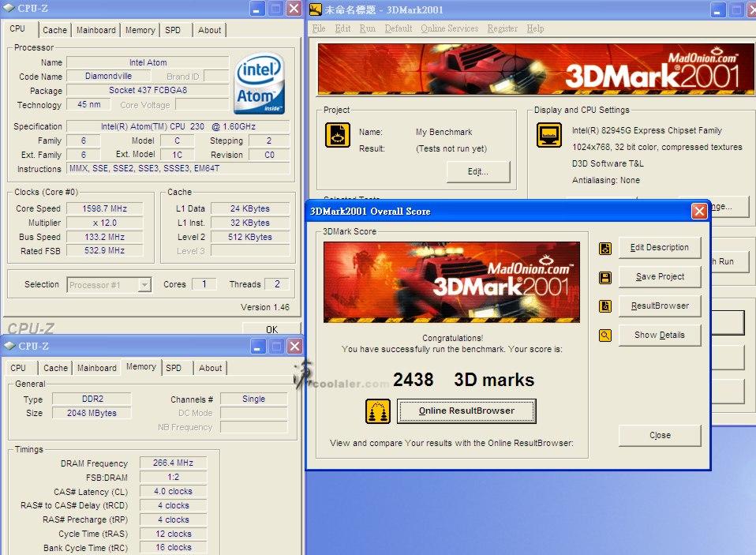Switch to the Cache tab in upper CPU-Z
The height and width of the screenshot is (555, 756).
pos(55,30)
